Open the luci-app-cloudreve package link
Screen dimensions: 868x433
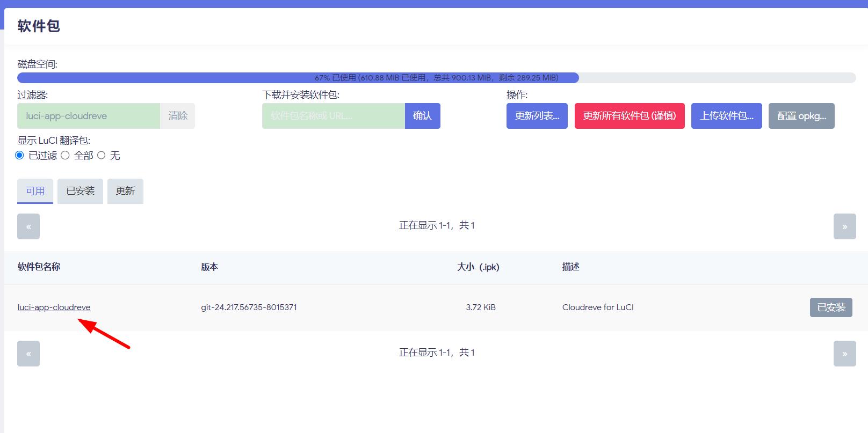pos(54,307)
